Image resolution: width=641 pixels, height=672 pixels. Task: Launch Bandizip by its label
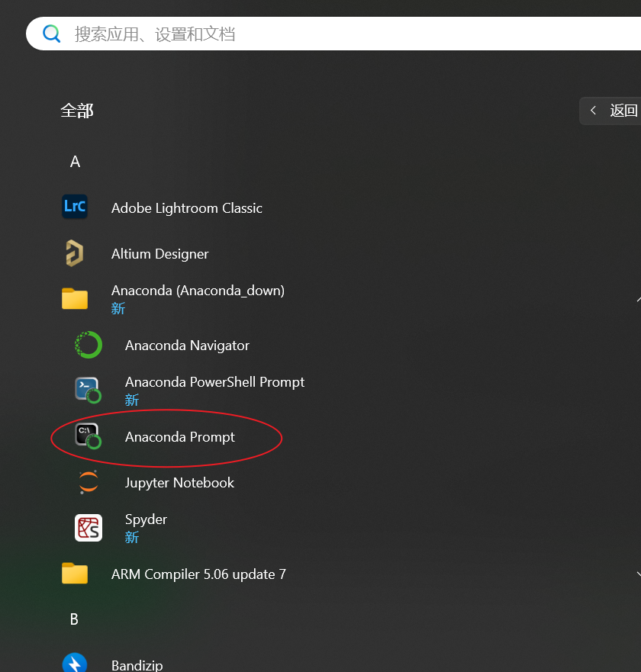tap(137, 665)
